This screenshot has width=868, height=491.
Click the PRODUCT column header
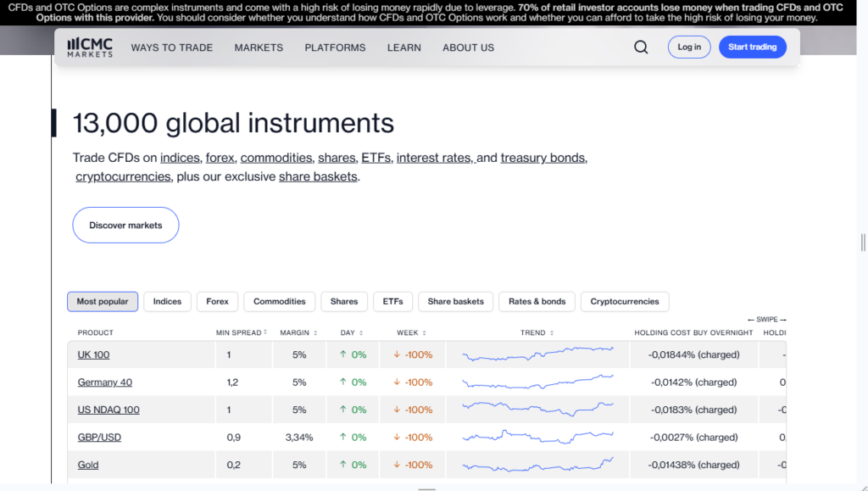tap(95, 332)
